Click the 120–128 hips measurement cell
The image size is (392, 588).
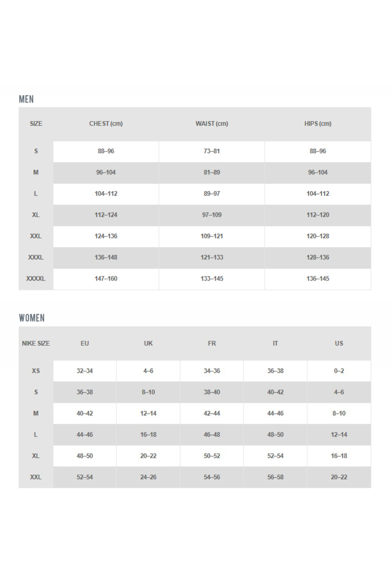(x=318, y=236)
